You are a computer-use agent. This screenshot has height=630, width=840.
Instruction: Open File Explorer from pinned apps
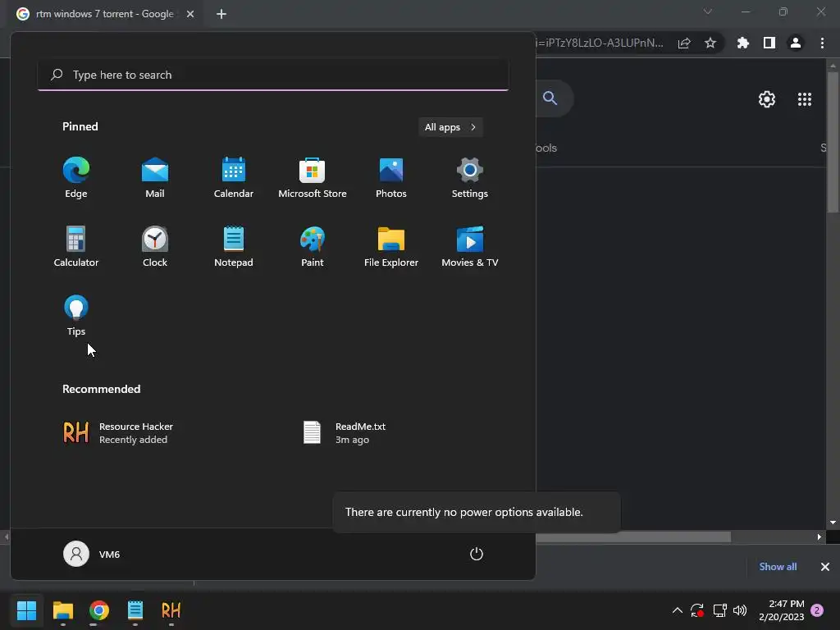391,247
